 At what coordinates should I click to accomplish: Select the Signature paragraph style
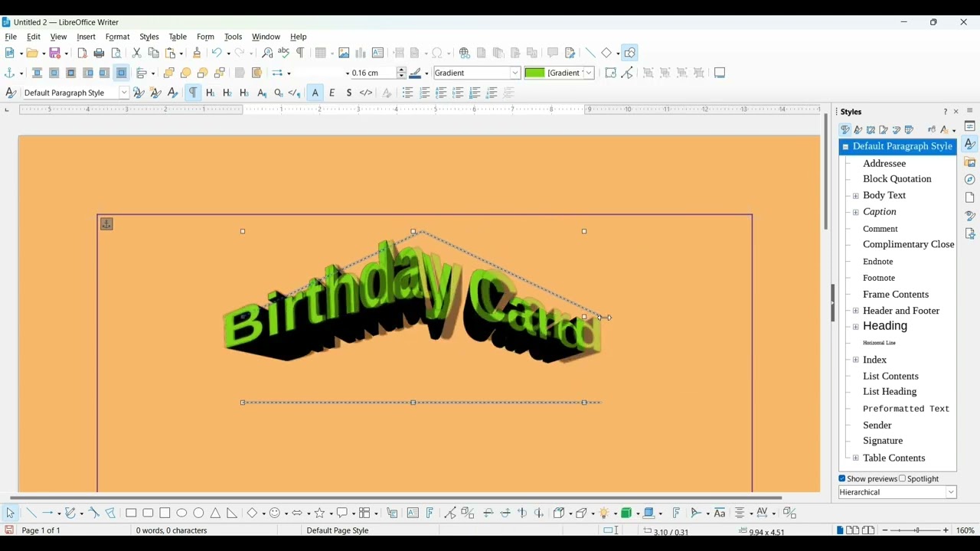pyautogui.click(x=883, y=441)
